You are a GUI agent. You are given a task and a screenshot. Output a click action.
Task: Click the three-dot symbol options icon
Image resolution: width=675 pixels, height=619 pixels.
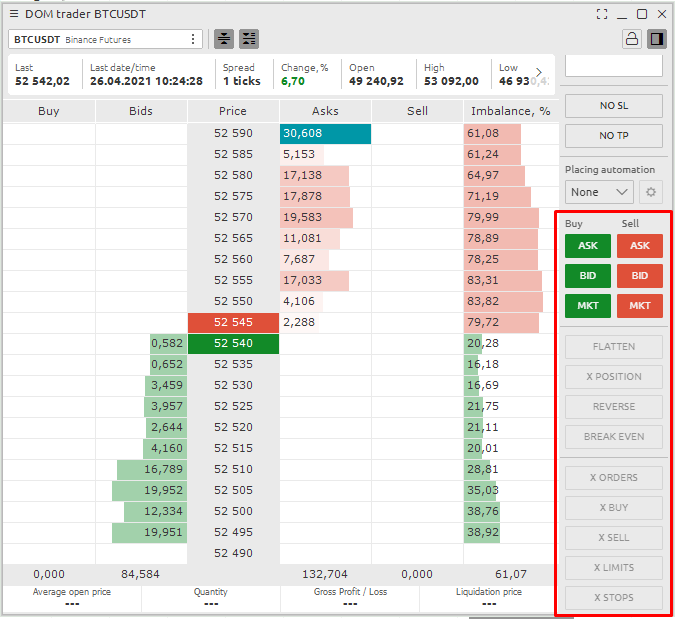pos(193,39)
